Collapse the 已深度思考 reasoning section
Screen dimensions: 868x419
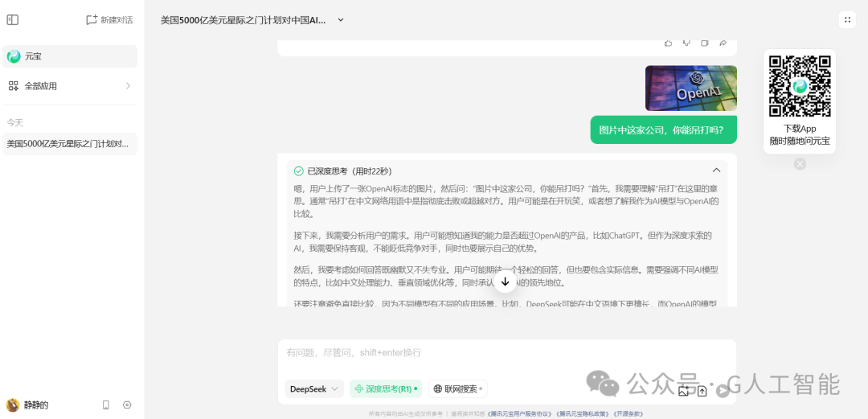click(x=716, y=170)
